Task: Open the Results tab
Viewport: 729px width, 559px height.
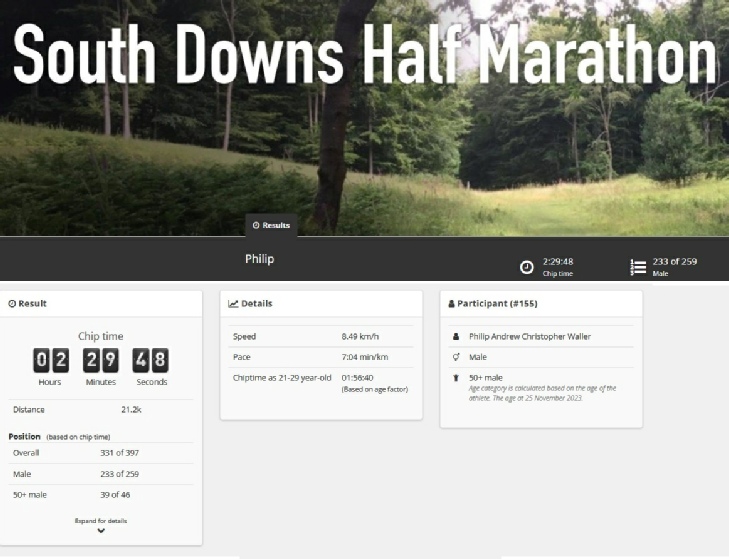Action: tap(271, 225)
